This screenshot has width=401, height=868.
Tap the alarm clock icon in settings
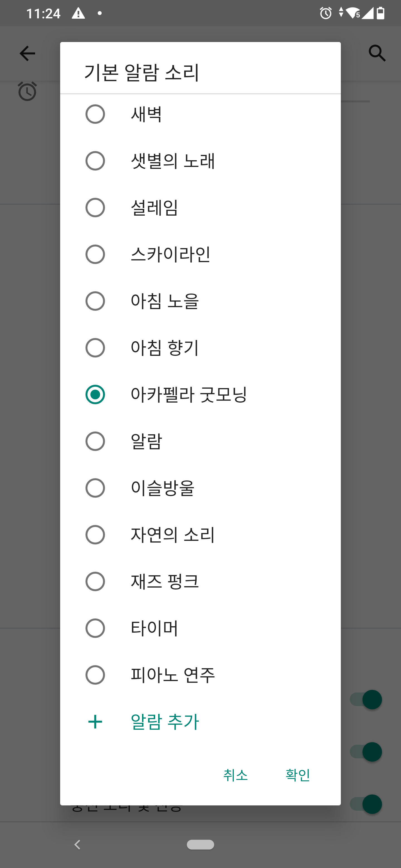tap(27, 91)
